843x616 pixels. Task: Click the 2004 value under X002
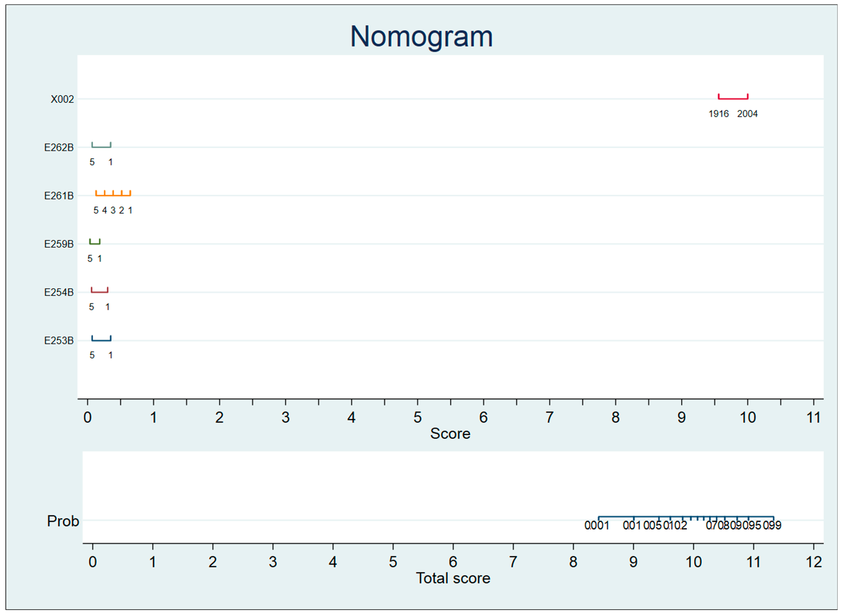coord(747,114)
